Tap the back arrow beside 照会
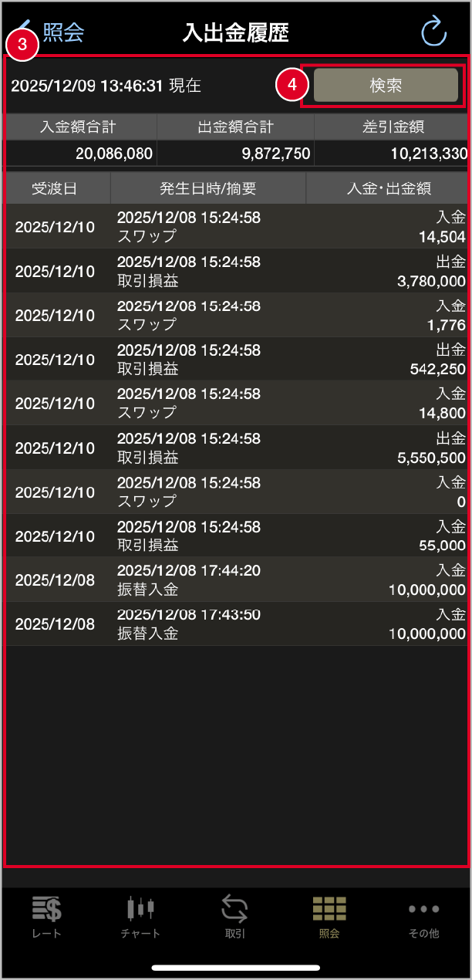472x980 pixels. click(x=31, y=29)
